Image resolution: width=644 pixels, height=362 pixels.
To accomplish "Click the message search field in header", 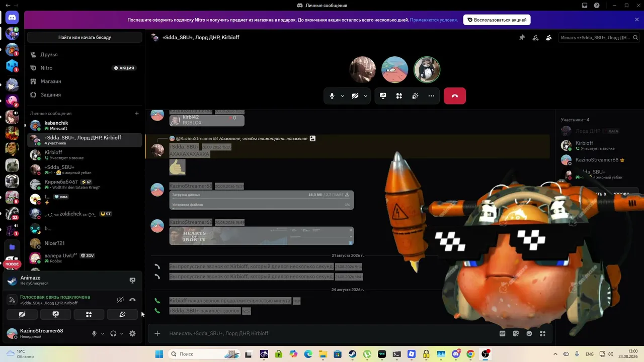I will coord(599,38).
